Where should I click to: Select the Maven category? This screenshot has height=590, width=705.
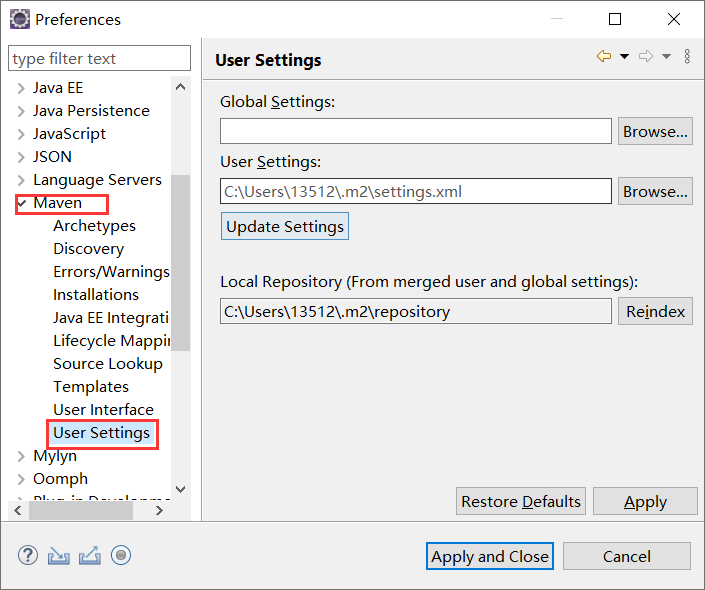(58, 203)
